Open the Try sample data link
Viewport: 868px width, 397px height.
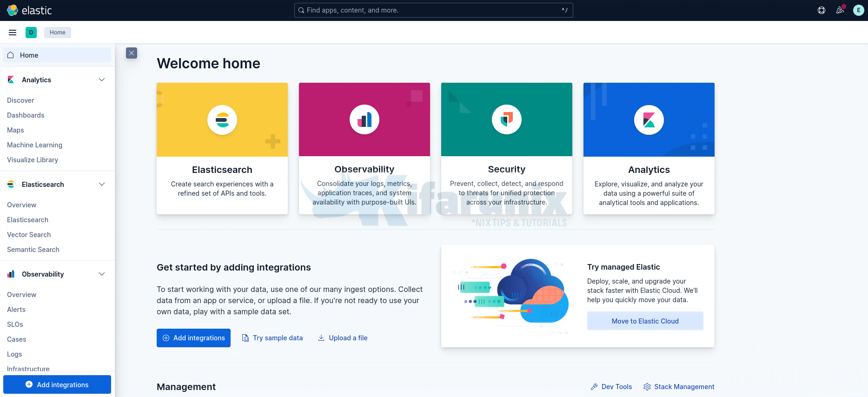tap(278, 338)
